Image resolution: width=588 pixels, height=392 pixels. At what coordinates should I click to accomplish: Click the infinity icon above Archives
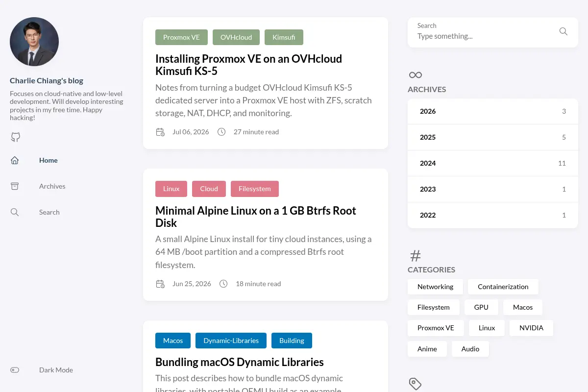point(415,75)
